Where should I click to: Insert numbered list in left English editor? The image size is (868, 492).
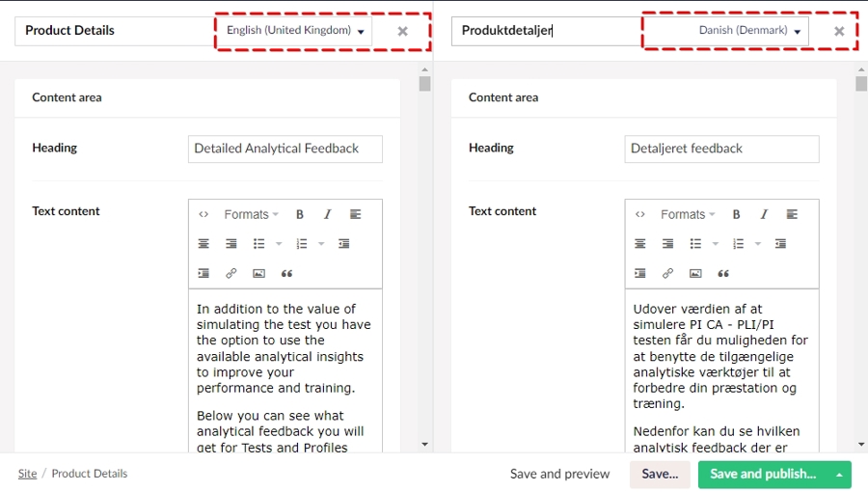click(x=302, y=243)
